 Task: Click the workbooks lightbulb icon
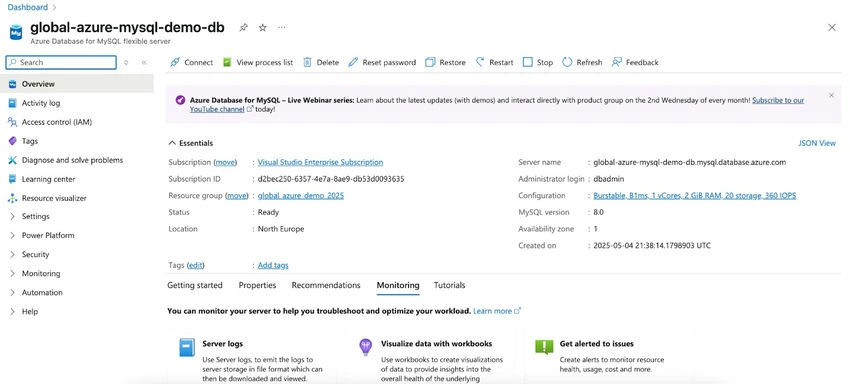click(x=366, y=347)
